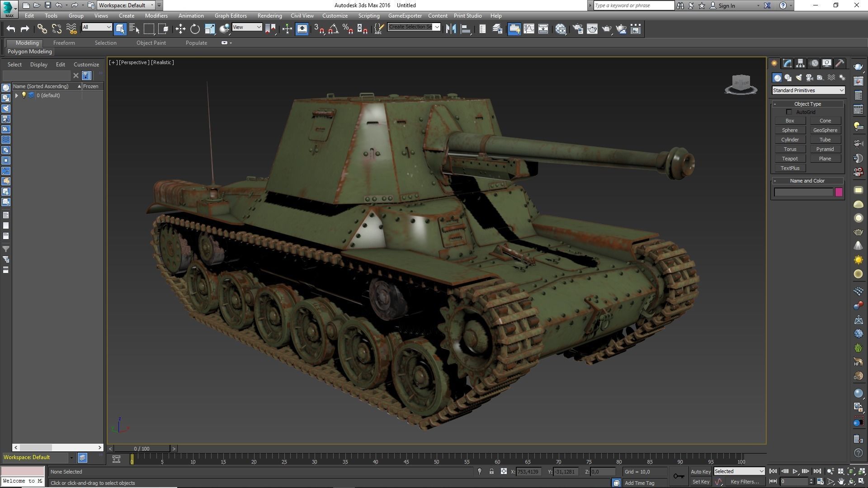The image size is (868, 488).
Task: Select the Lights category icon
Action: [798, 78]
